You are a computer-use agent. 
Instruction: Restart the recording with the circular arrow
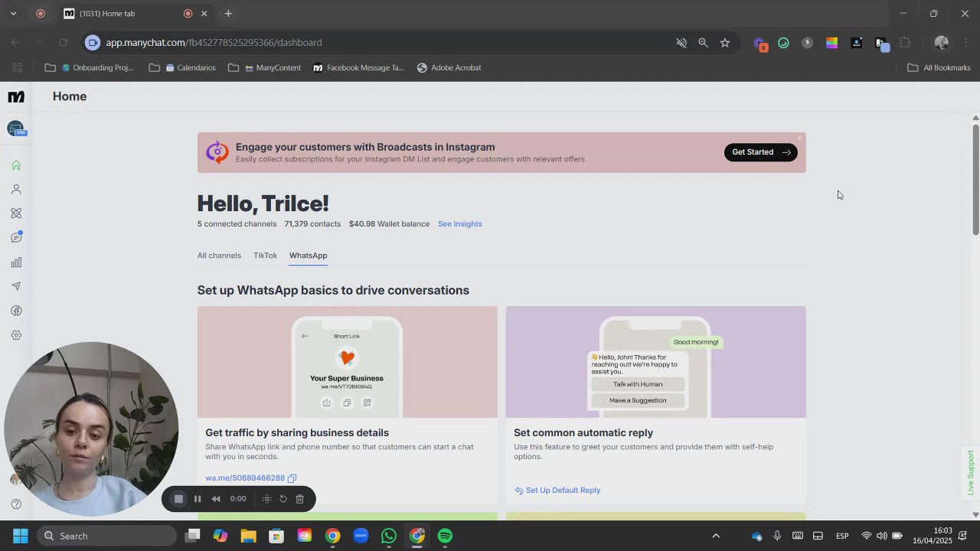(x=283, y=499)
